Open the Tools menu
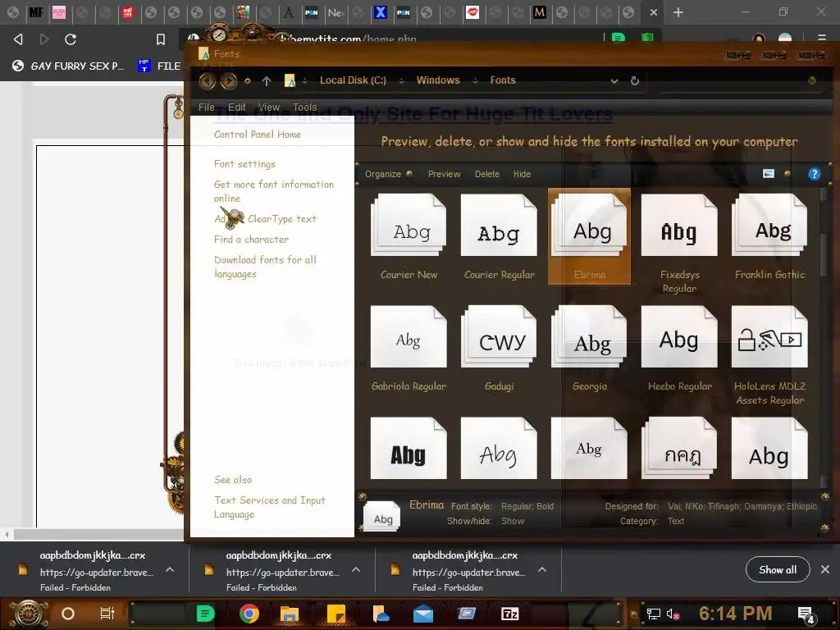Image resolution: width=840 pixels, height=630 pixels. (x=305, y=107)
